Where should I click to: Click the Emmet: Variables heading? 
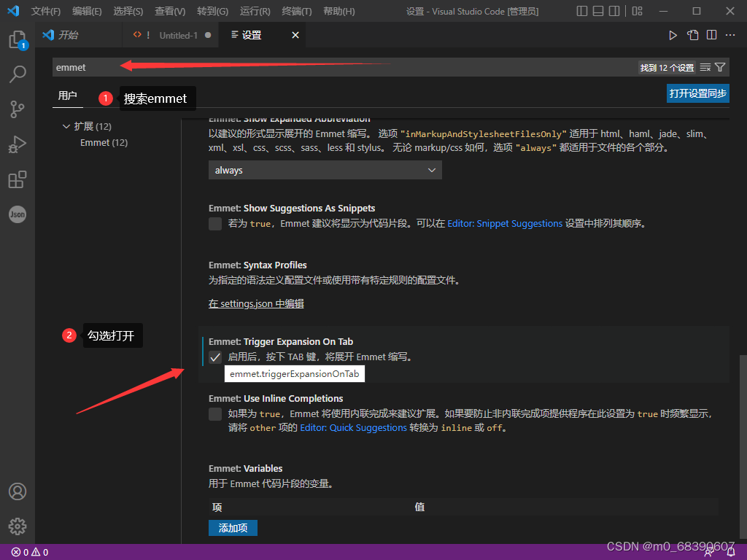(245, 469)
